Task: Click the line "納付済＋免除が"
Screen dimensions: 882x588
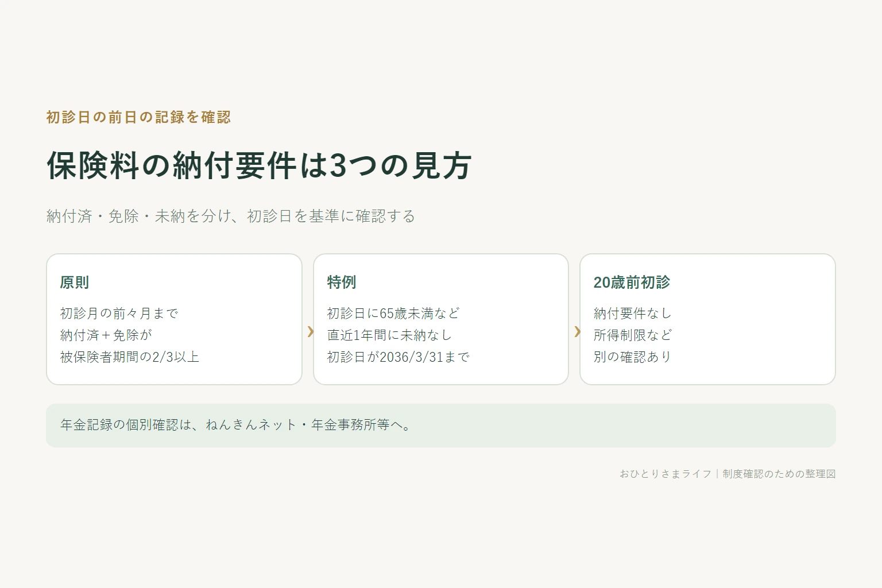Action: [106, 335]
